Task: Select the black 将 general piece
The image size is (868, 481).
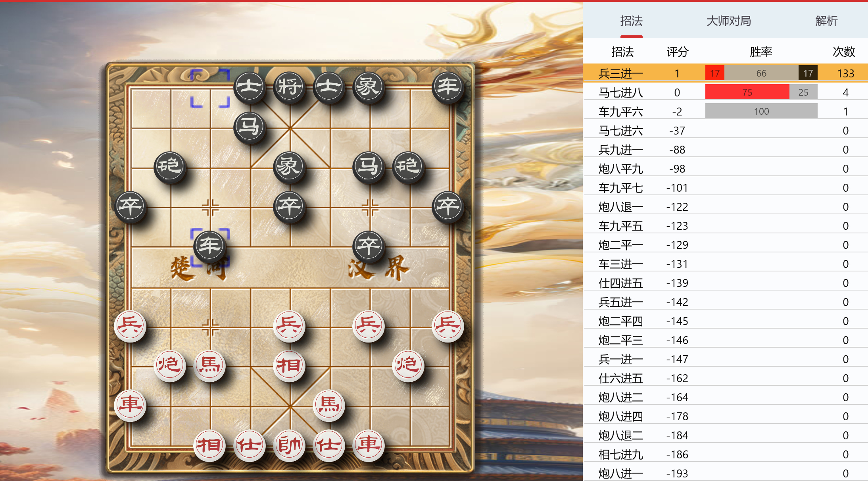Action: [290, 87]
